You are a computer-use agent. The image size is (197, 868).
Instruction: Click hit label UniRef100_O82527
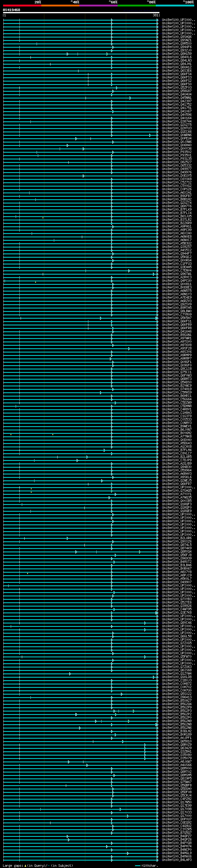[176, 162]
